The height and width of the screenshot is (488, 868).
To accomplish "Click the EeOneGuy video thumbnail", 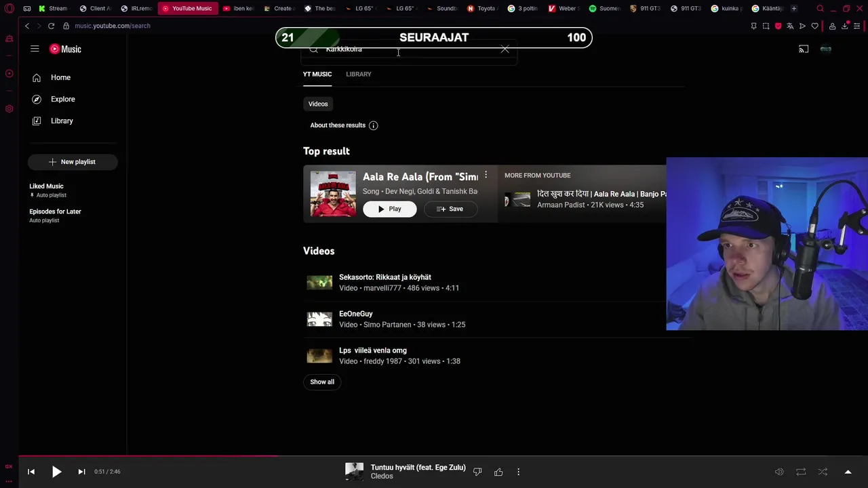I will click(319, 319).
